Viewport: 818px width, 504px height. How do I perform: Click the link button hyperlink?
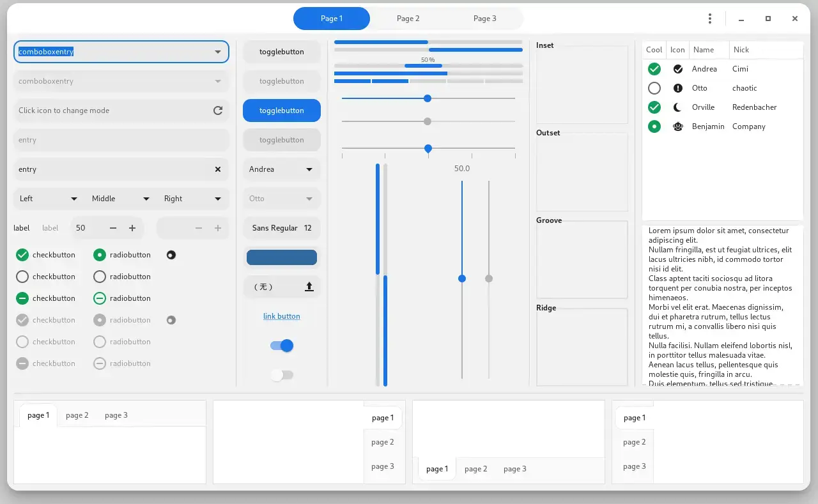pyautogui.click(x=281, y=316)
